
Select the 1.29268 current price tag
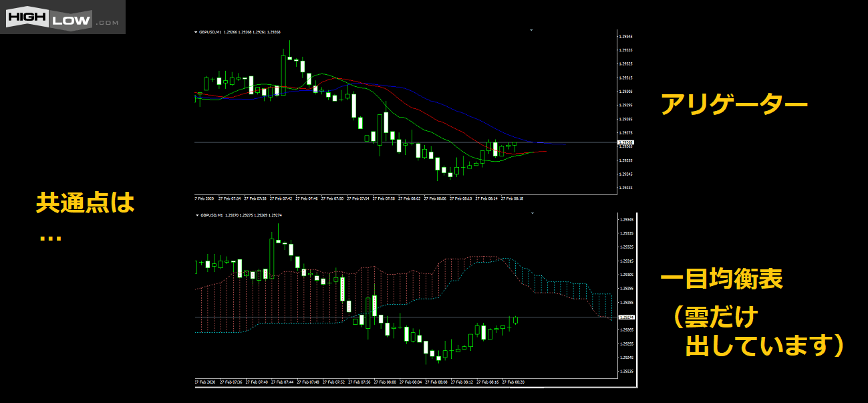(626, 142)
